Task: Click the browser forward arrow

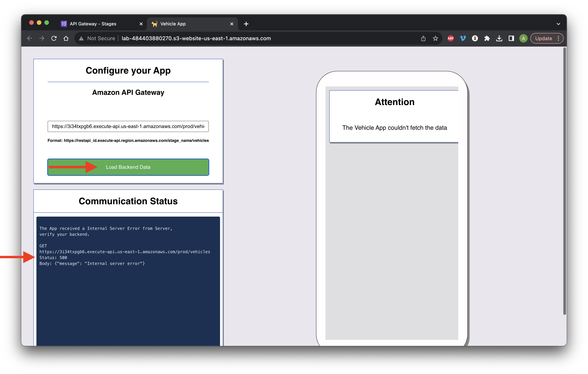Action: [42, 38]
